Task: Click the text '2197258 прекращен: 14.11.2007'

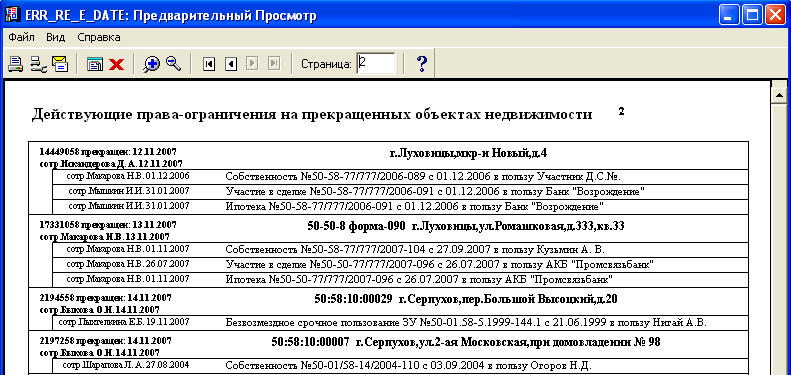Action: [x=105, y=341]
